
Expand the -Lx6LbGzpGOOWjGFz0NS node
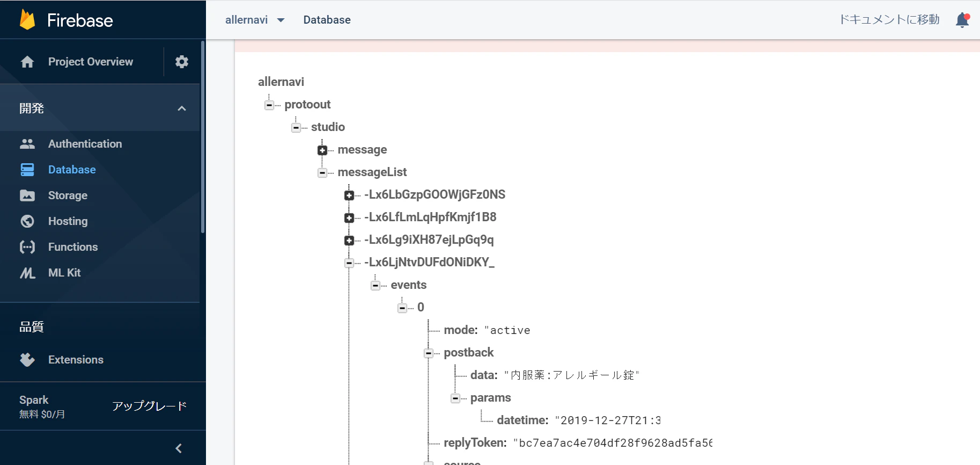349,195
